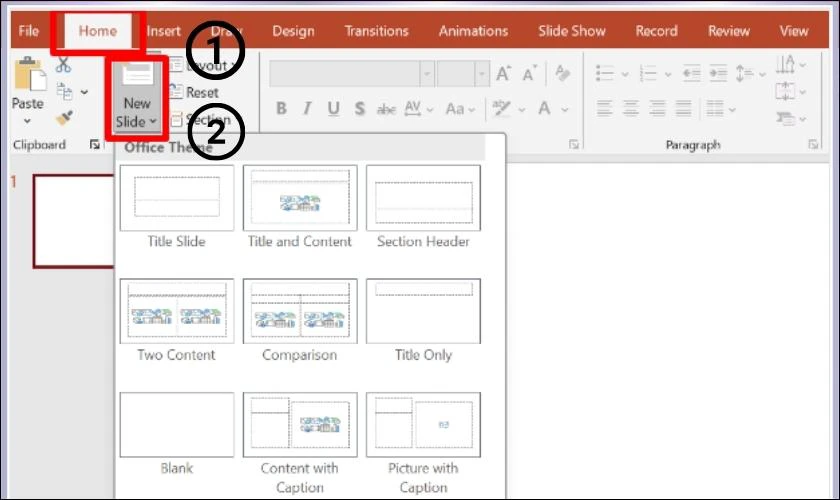The image size is (840, 500).
Task: Toggle strikethrough text formatting
Action: pyautogui.click(x=386, y=109)
